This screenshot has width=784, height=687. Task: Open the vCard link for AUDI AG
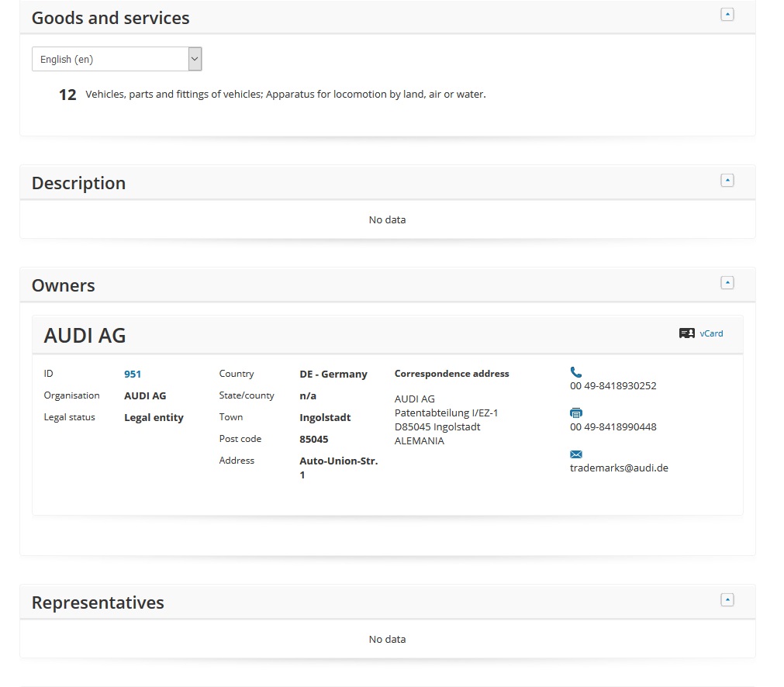point(711,333)
